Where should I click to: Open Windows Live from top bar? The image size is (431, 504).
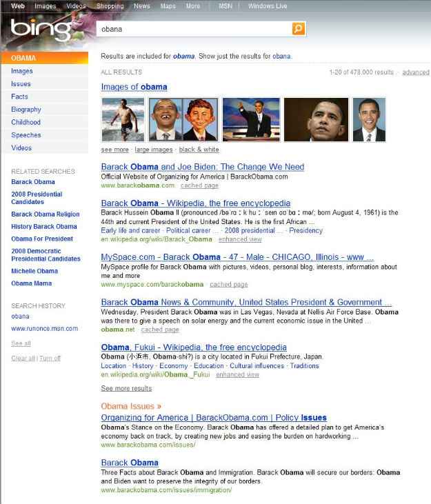[268, 6]
